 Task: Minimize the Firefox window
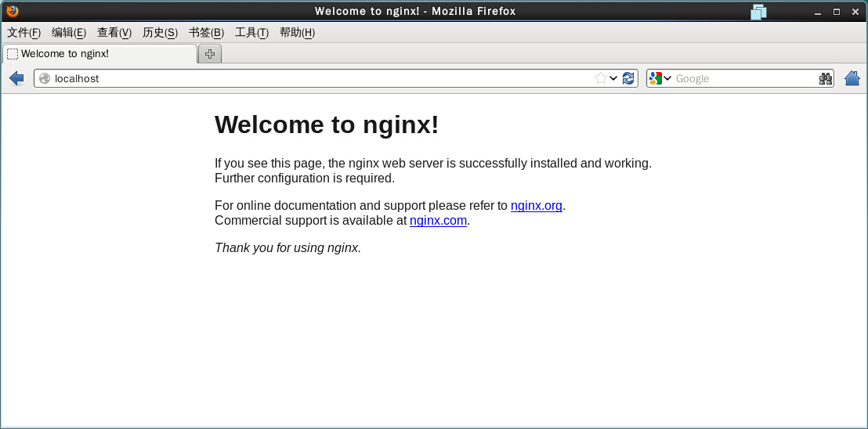(x=817, y=13)
